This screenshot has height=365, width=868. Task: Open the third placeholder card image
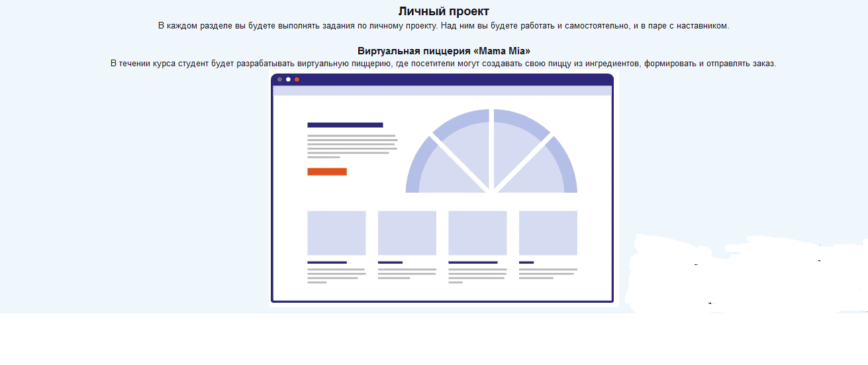click(x=477, y=233)
